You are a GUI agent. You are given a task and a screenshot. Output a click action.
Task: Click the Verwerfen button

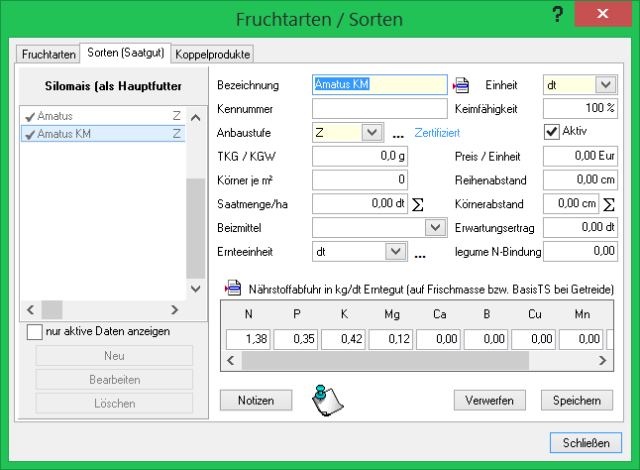coord(489,400)
